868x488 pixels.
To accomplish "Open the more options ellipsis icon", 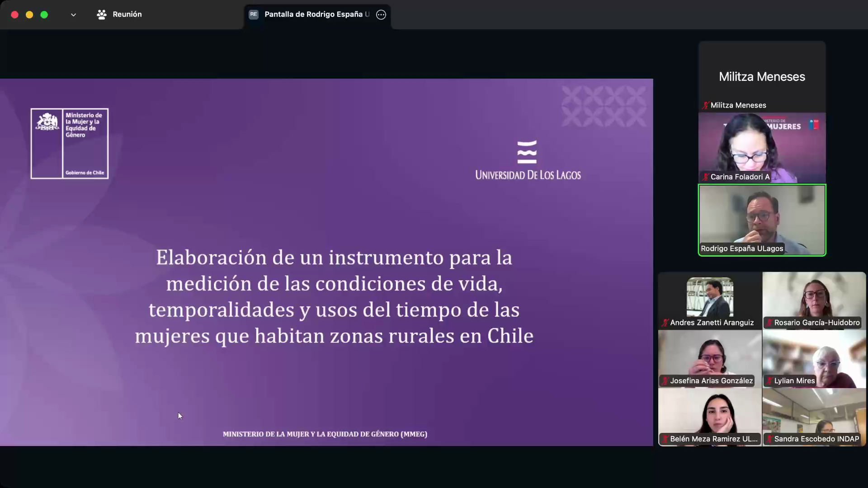I will tap(381, 14).
